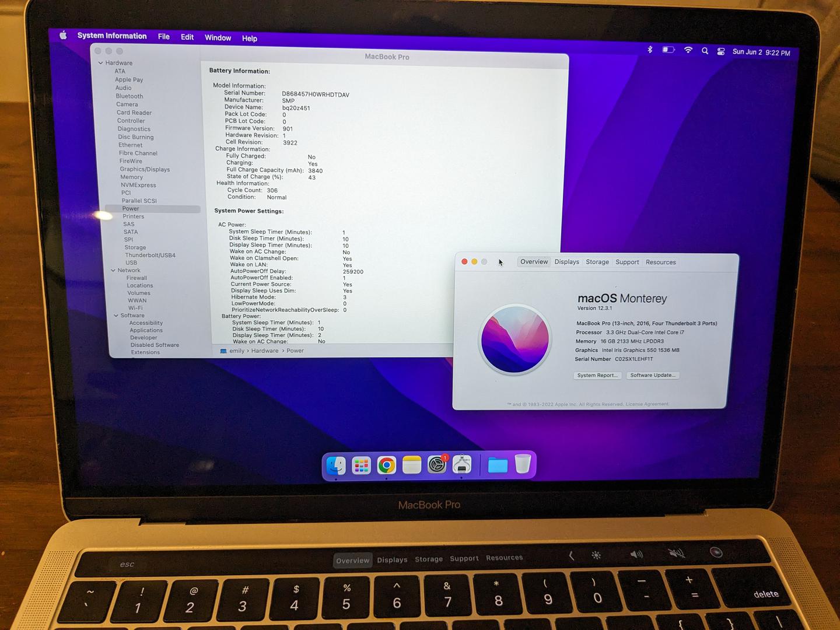Open the Window menu
Image resolution: width=840 pixels, height=630 pixels.
click(x=218, y=37)
